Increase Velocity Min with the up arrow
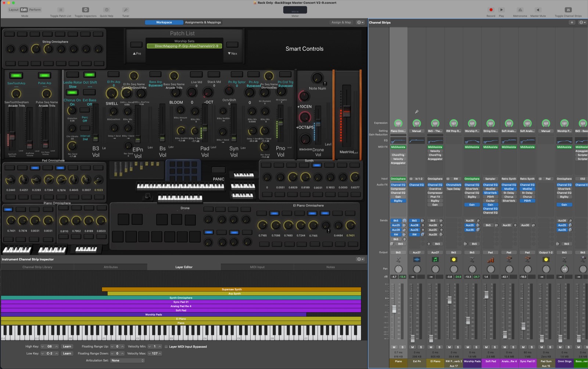 [160, 347]
